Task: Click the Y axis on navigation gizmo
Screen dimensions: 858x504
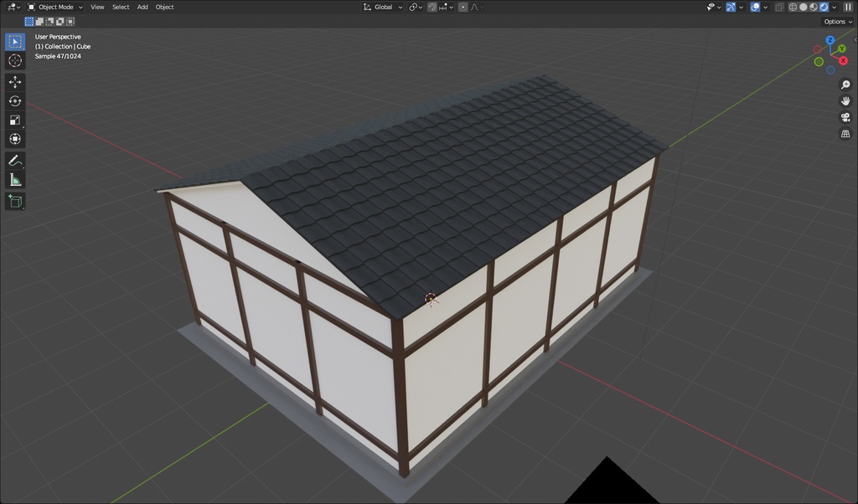Action: [x=841, y=49]
